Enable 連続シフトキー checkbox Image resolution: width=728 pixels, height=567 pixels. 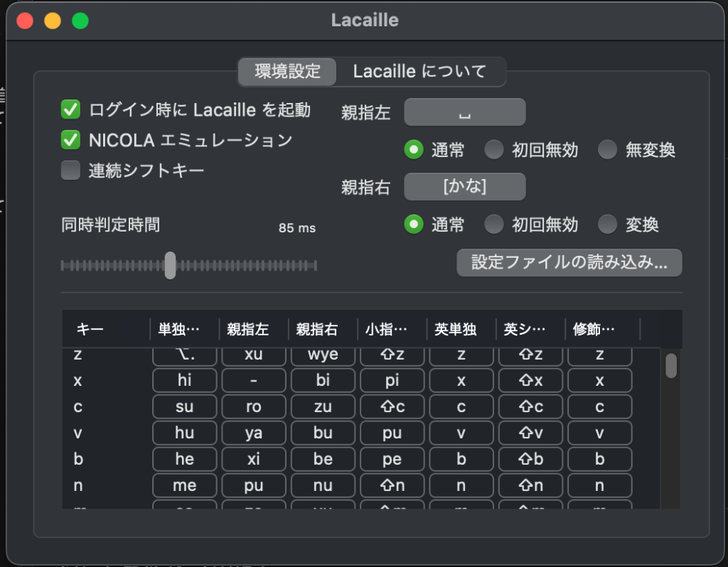click(x=70, y=171)
